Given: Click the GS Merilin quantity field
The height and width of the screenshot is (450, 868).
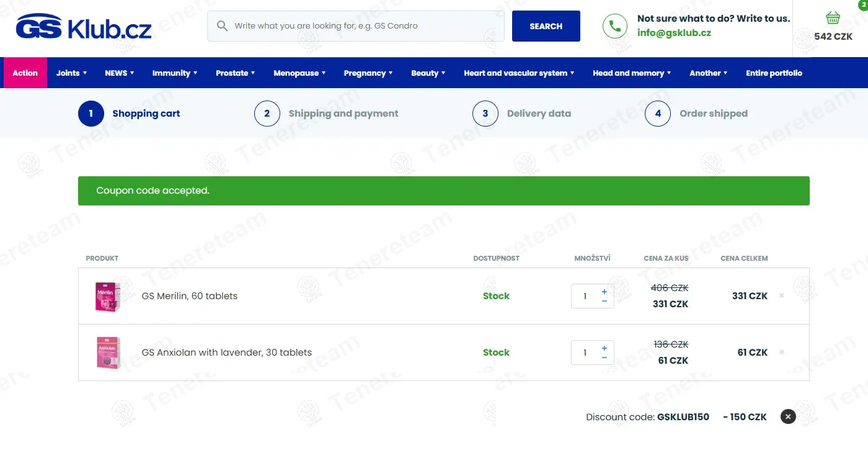Looking at the screenshot, I should 585,296.
